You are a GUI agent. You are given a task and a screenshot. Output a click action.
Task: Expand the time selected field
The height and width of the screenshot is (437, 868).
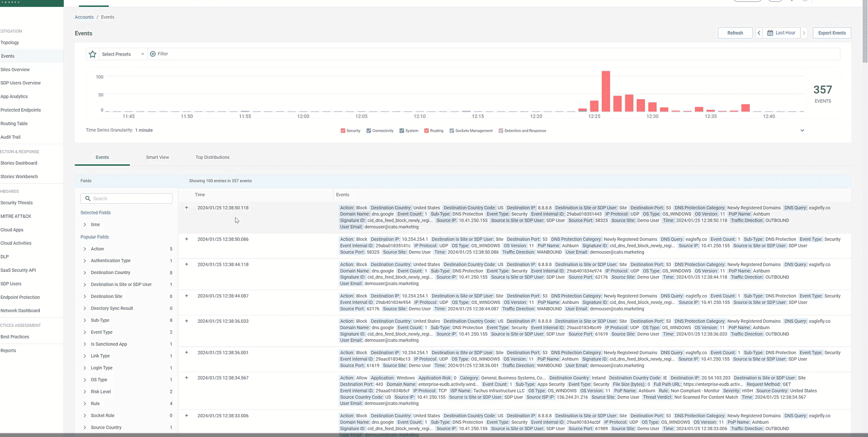click(x=85, y=225)
